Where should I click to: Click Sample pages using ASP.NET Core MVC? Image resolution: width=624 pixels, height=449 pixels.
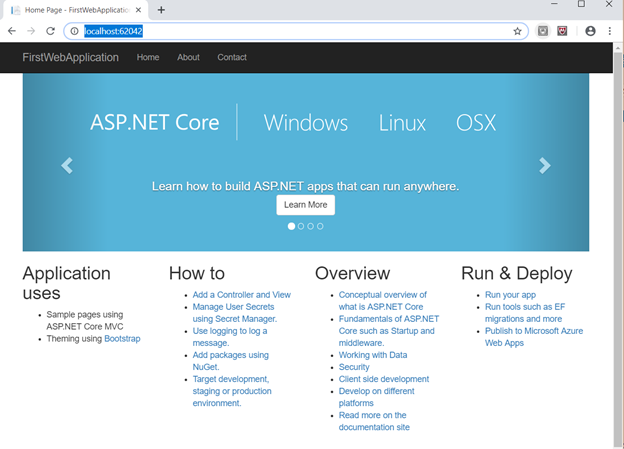[x=85, y=320]
